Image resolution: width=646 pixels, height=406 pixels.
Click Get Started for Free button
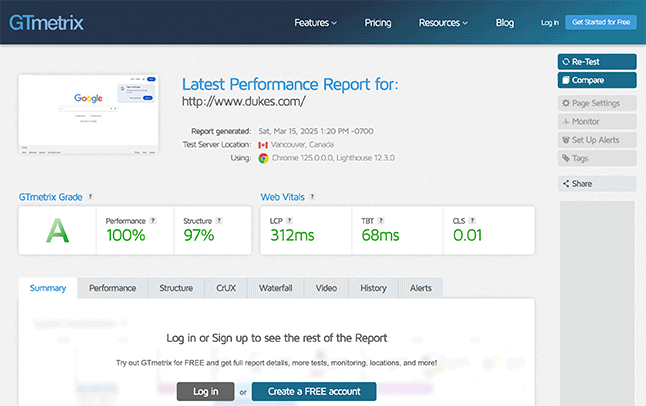pos(601,22)
